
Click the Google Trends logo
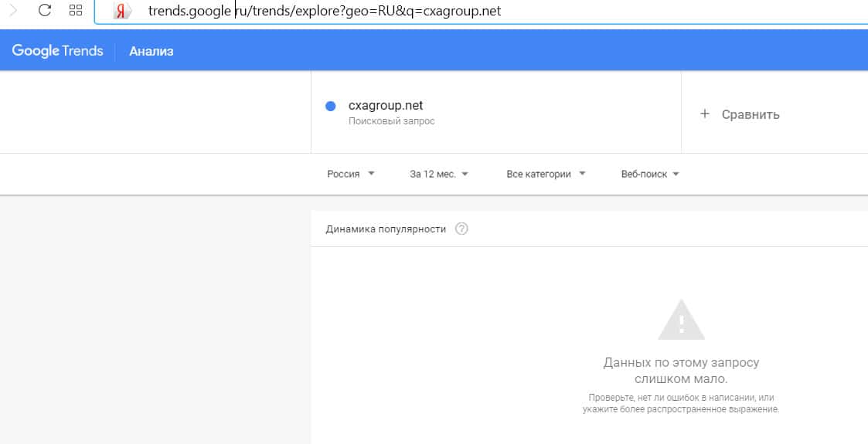click(x=57, y=51)
